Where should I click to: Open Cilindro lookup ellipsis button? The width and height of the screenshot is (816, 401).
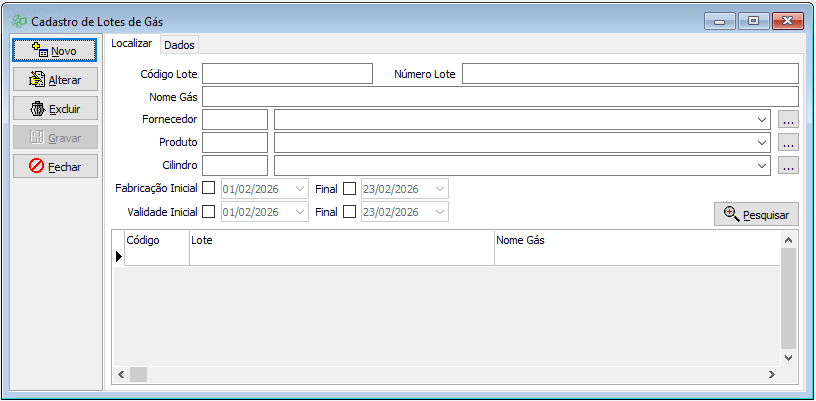coord(788,166)
